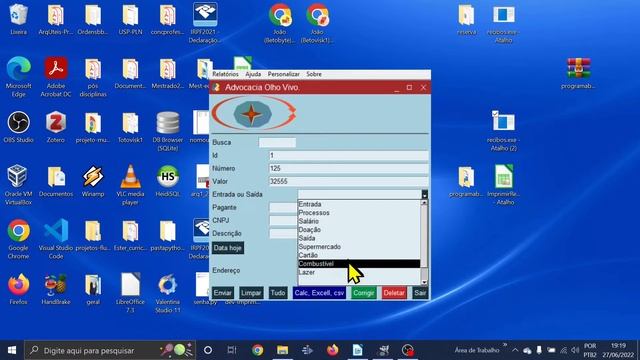Select Saída in the dropdown list

click(359, 238)
